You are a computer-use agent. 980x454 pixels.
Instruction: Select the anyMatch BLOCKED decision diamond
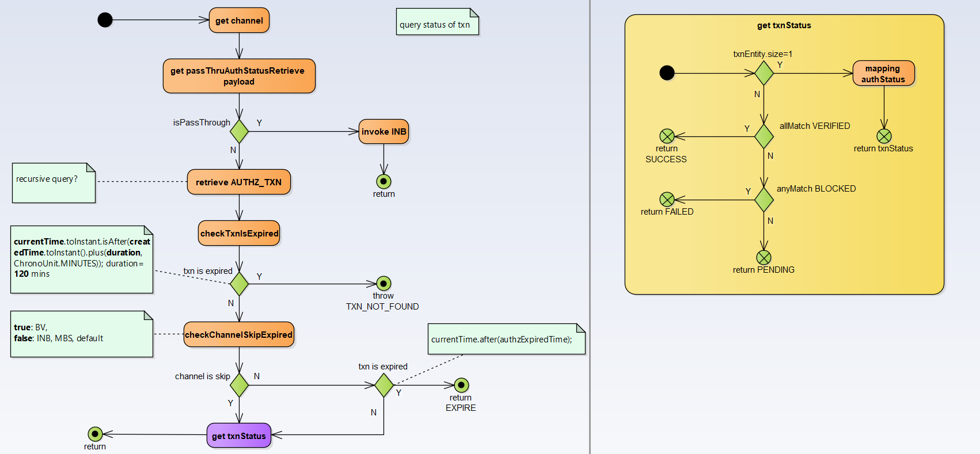point(764,200)
